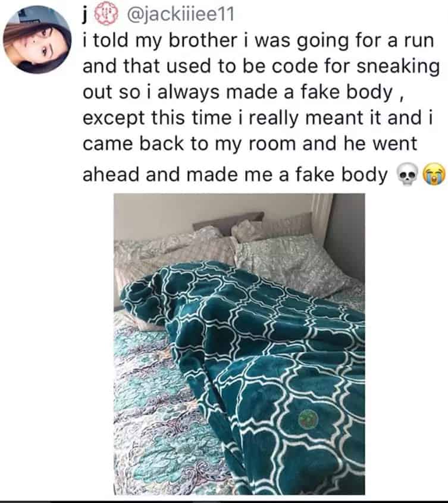Click the line "ahead and made me a fake body"
448x503 pixels.
pyautogui.click(x=235, y=175)
